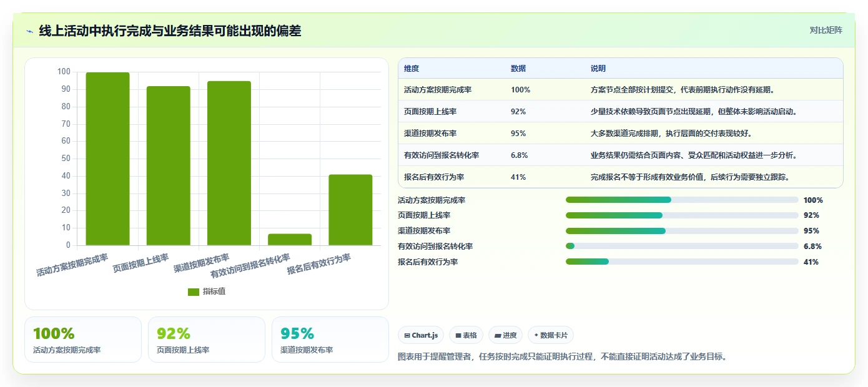868x387 pixels.
Task: Click the 页面按期上线率 progress bar
Action: [682, 215]
